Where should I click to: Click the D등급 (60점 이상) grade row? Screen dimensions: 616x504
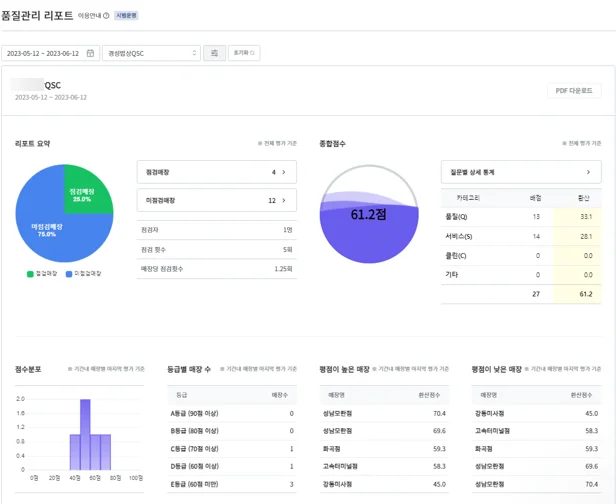[x=232, y=466]
